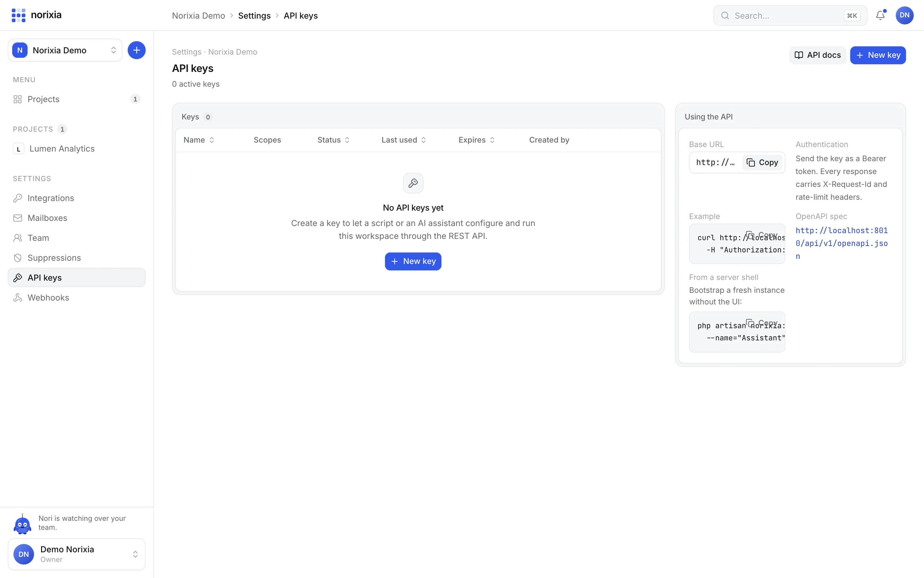The image size is (924, 578).
Task: Sort keys by Last used column
Action: pos(404,140)
